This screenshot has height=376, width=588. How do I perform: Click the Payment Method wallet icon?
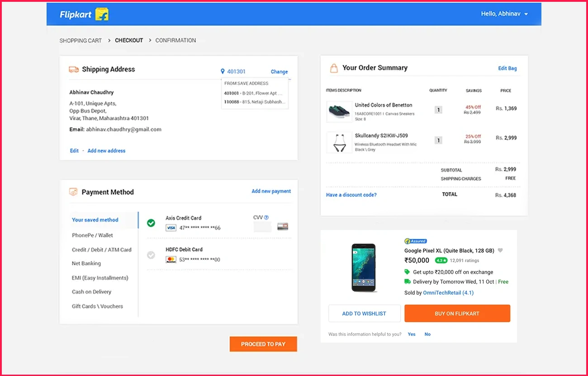(x=73, y=192)
